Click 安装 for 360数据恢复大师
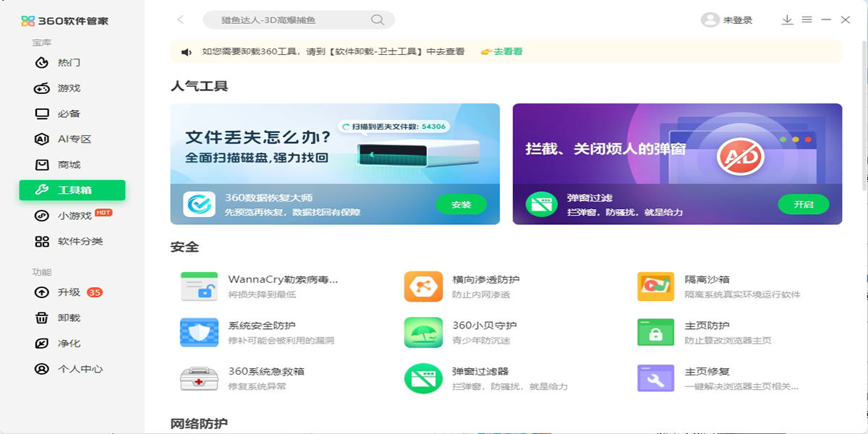Image resolution: width=868 pixels, height=434 pixels. pyautogui.click(x=461, y=205)
